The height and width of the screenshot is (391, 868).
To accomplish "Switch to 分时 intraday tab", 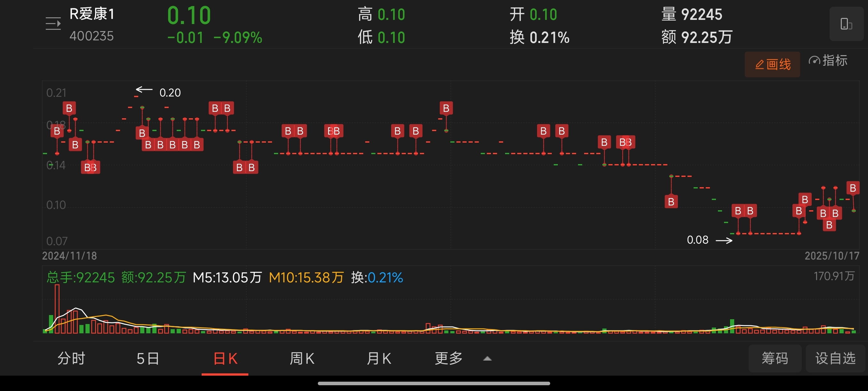I will pyautogui.click(x=71, y=358).
